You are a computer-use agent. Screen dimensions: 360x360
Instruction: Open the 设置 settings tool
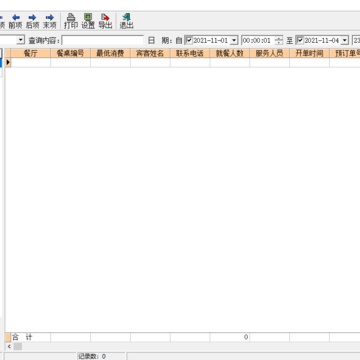coord(88,21)
